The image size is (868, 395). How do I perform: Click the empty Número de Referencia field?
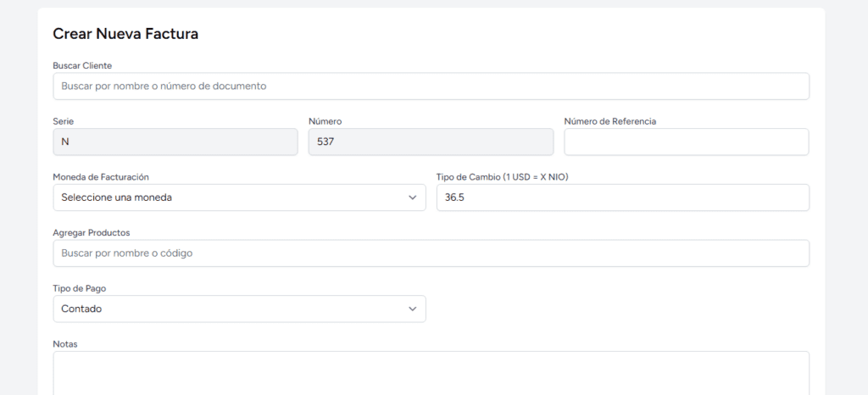tap(687, 142)
